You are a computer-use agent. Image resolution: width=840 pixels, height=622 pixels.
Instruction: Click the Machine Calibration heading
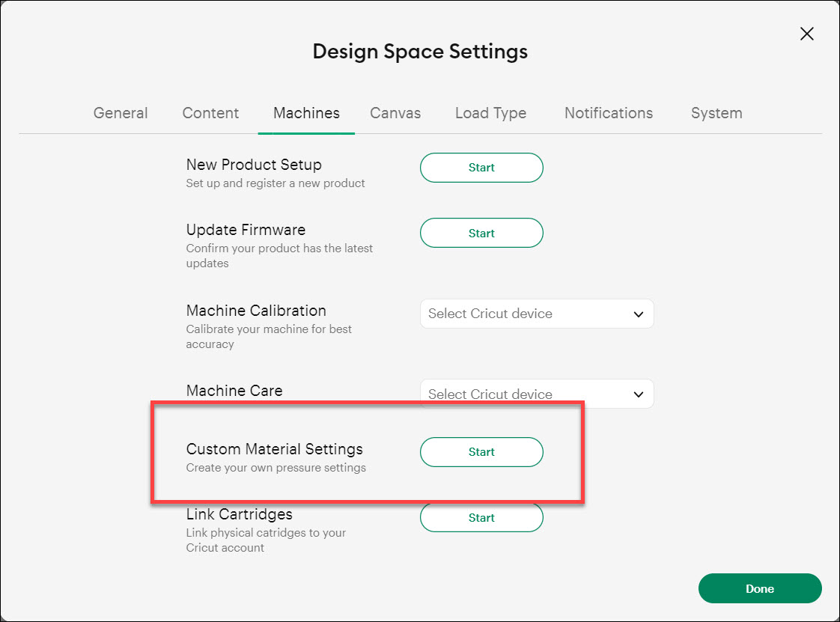(x=256, y=311)
